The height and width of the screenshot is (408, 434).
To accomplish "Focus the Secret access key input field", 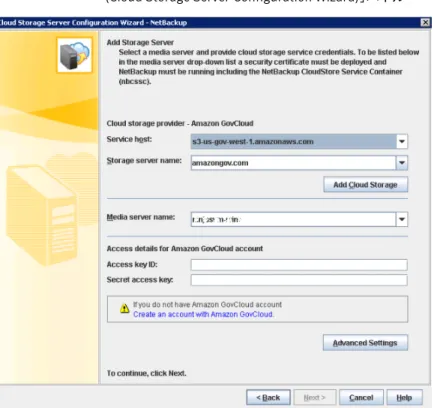I will click(299, 280).
